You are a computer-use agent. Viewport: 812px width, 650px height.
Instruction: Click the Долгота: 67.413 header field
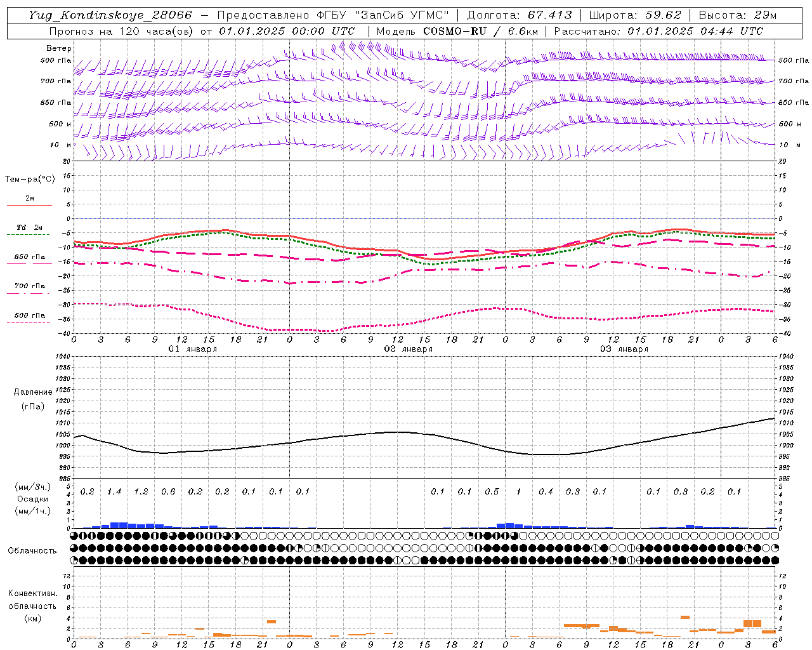(x=519, y=15)
